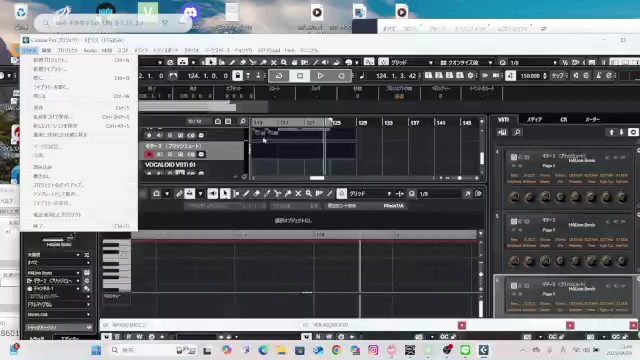Open Google Chrome from the Windows taskbar
The height and width of the screenshot is (360, 640).
pos(336,350)
